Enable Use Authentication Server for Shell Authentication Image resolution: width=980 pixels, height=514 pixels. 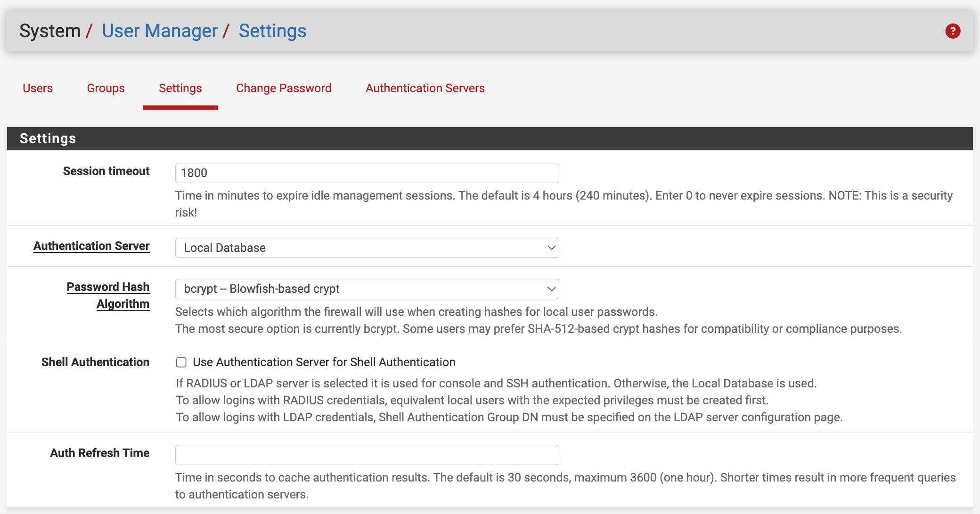click(x=181, y=362)
